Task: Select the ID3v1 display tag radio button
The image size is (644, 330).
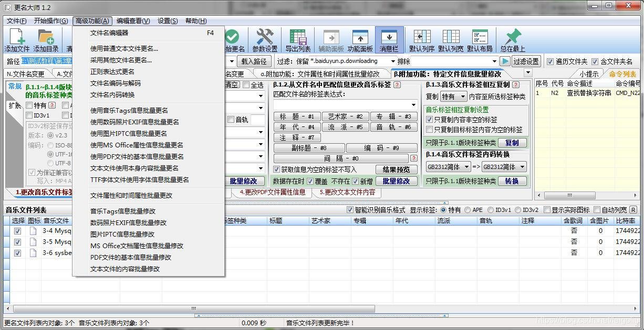Action: coord(490,210)
